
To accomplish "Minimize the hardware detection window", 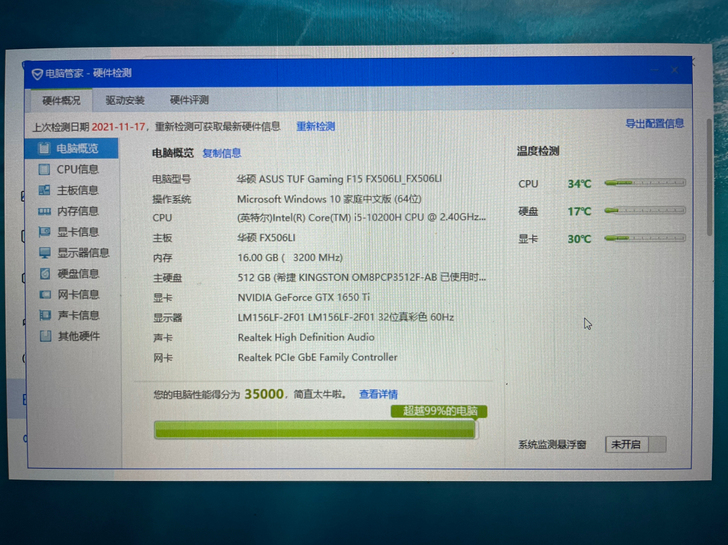I will coord(655,70).
